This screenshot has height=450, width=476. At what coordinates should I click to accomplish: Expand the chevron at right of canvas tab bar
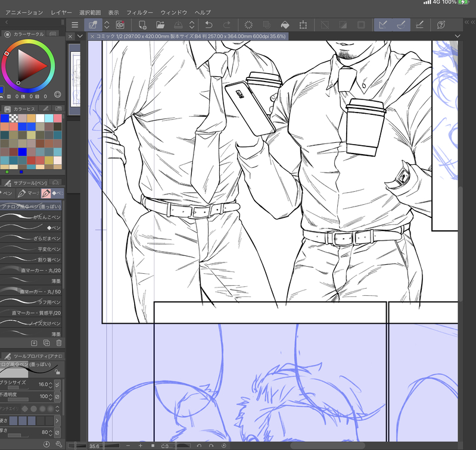[x=458, y=36]
